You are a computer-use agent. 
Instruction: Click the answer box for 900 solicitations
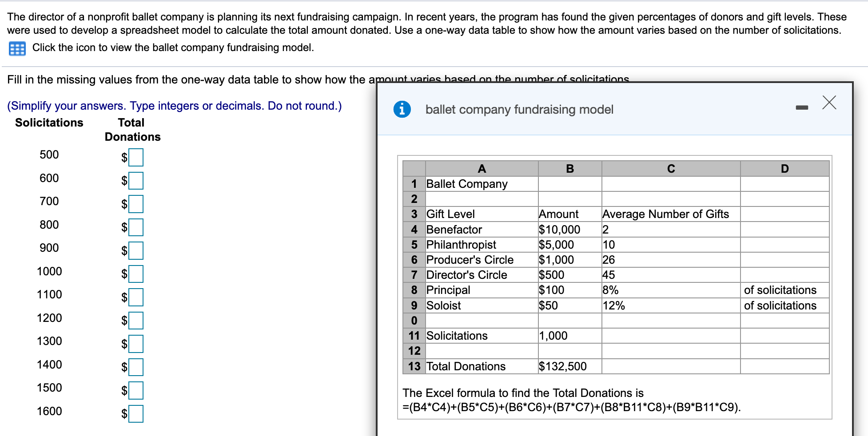136,250
